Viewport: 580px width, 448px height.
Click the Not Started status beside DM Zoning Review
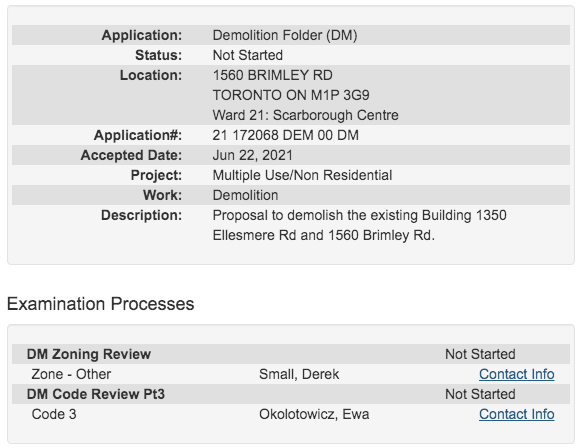pyautogui.click(x=480, y=354)
